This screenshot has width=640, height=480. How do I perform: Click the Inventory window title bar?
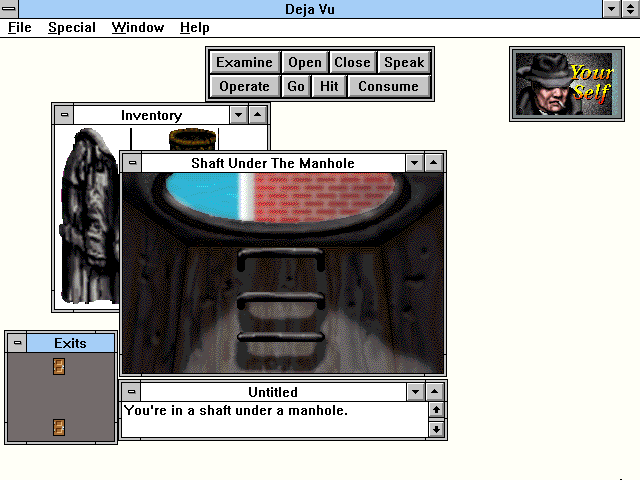(151, 115)
